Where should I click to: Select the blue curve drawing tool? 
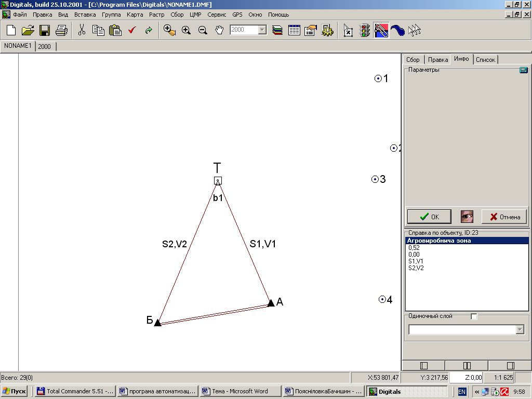(x=397, y=31)
